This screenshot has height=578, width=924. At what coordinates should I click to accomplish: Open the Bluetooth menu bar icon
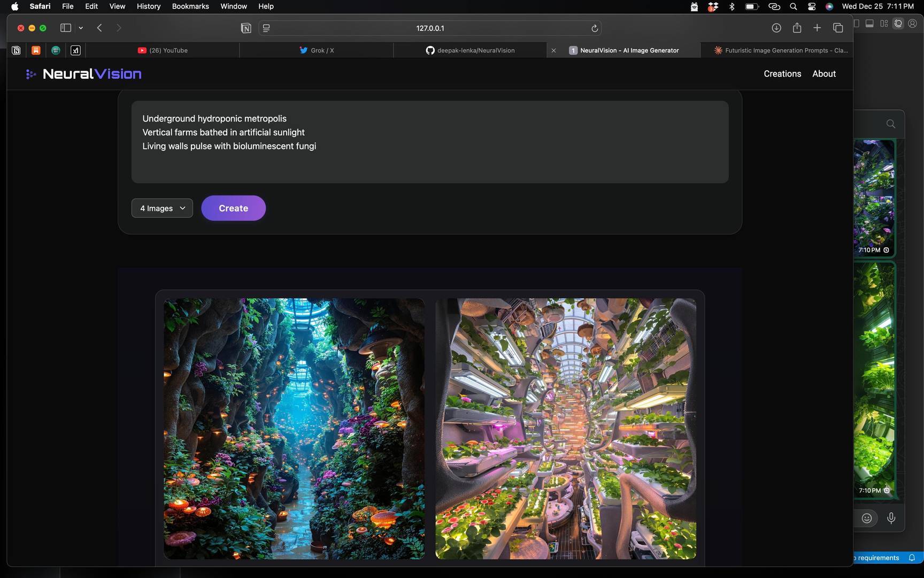732,6
